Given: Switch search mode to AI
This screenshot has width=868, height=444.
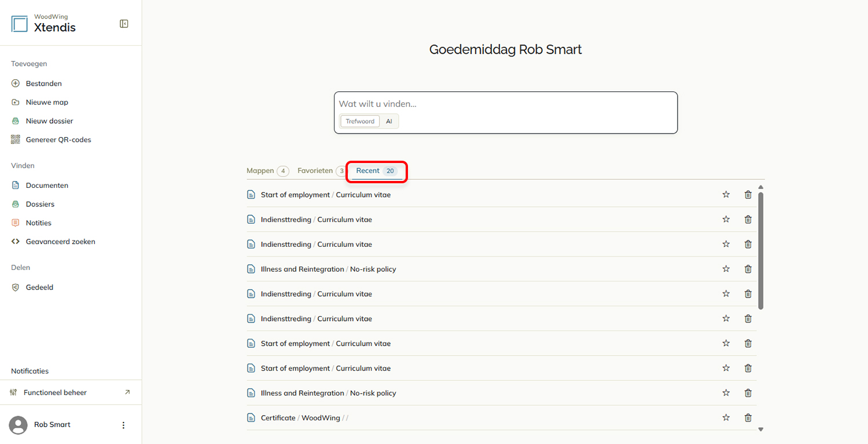Looking at the screenshot, I should tap(389, 121).
